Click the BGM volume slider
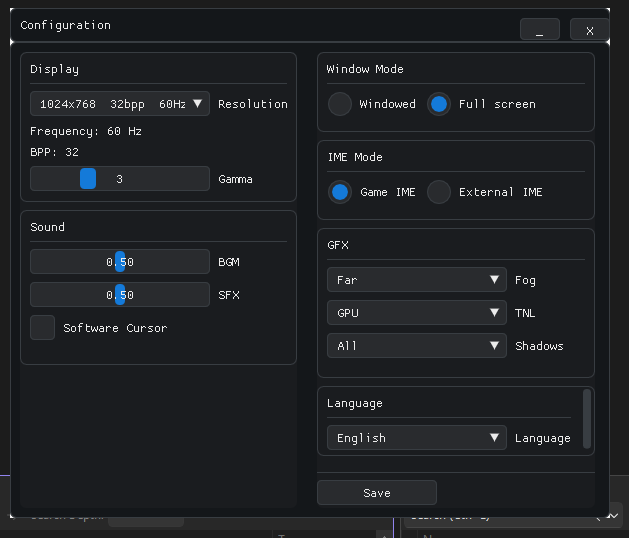Image resolution: width=629 pixels, height=538 pixels. (x=120, y=262)
